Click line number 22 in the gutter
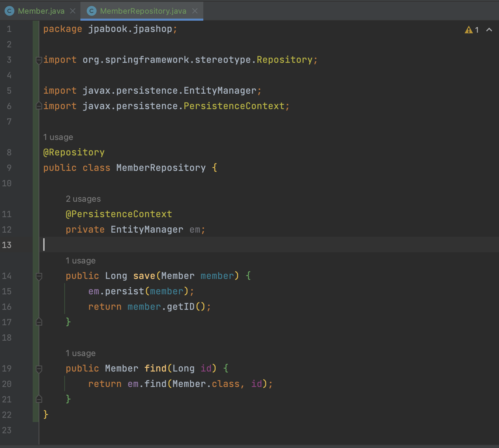The image size is (499, 448). (x=7, y=415)
